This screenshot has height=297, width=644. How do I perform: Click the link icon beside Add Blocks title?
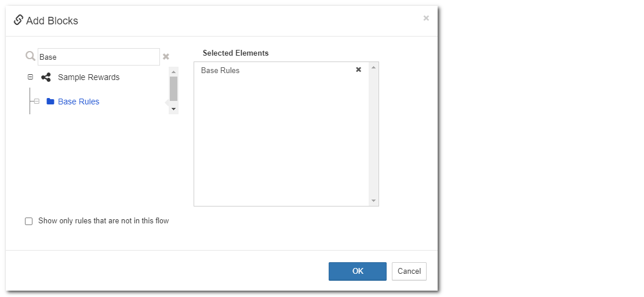tap(18, 20)
